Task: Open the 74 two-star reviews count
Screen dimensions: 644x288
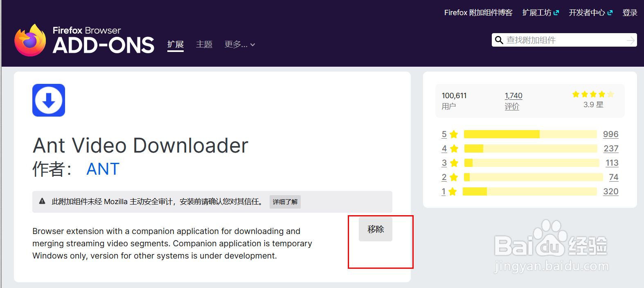Action: pos(614,177)
